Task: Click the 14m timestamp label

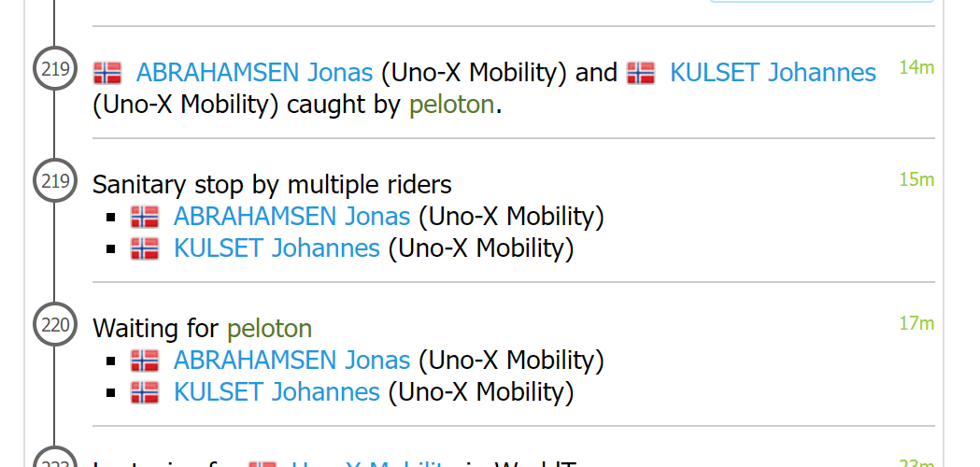Action: click(916, 67)
